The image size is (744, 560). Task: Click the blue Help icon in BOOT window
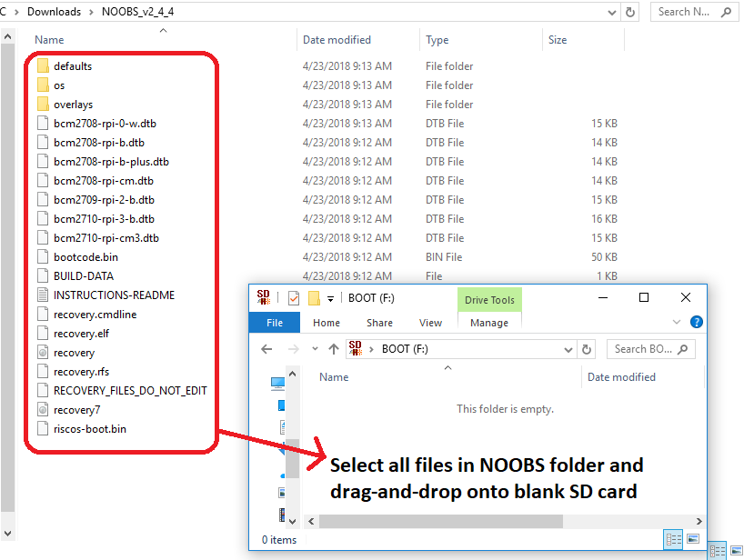click(696, 323)
